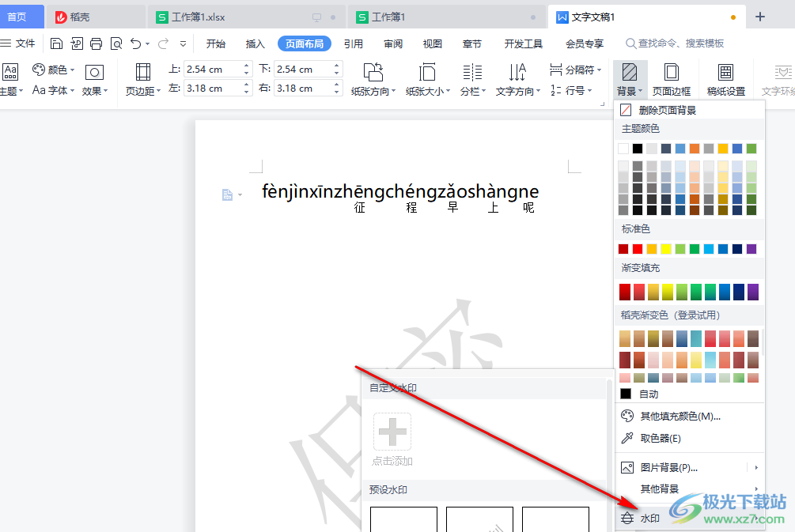
Task: Click the Print icon in quick toolbar
Action: pyautogui.click(x=96, y=43)
